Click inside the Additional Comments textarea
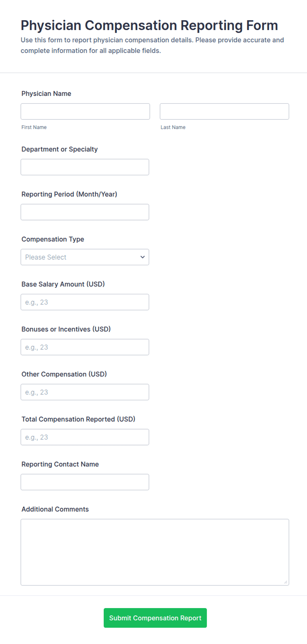 [155, 552]
